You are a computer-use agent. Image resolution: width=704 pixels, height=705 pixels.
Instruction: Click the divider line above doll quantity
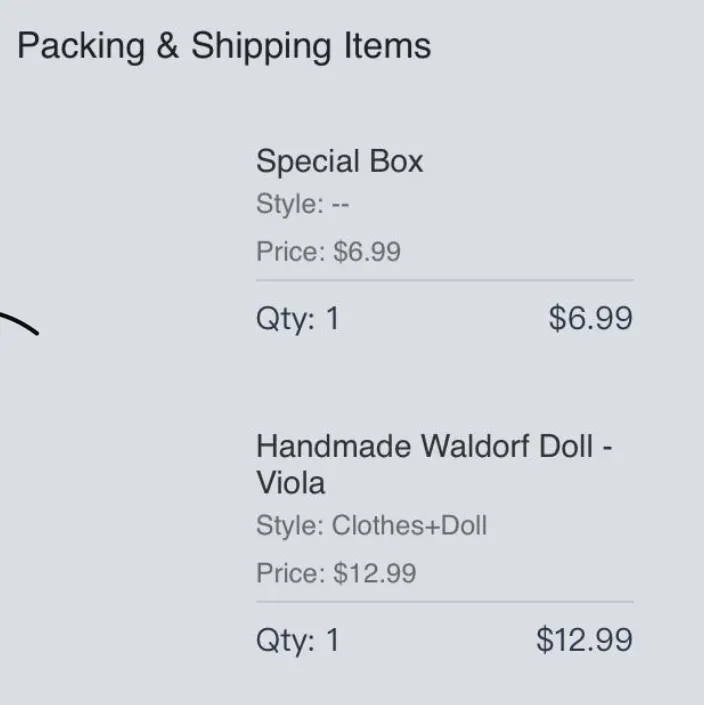click(445, 602)
